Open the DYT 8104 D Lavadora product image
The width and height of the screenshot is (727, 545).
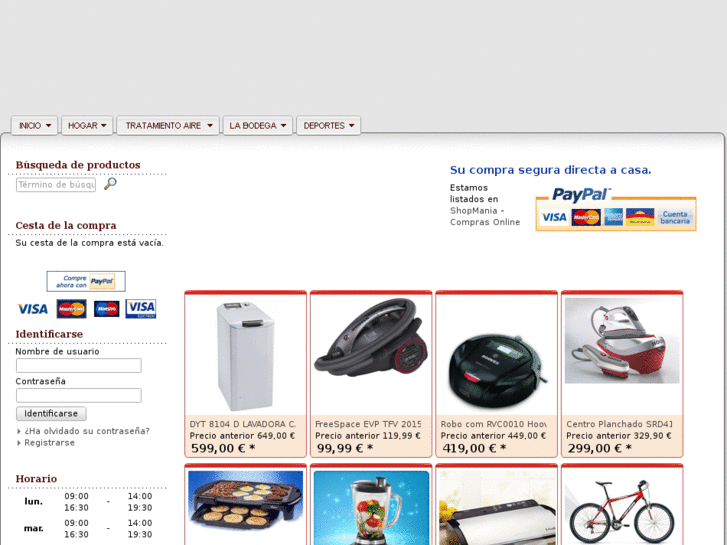tap(246, 356)
